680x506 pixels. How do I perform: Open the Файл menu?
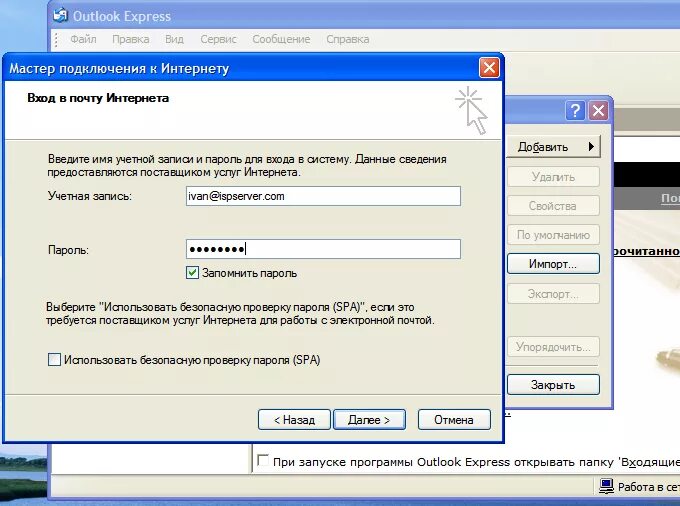83,39
